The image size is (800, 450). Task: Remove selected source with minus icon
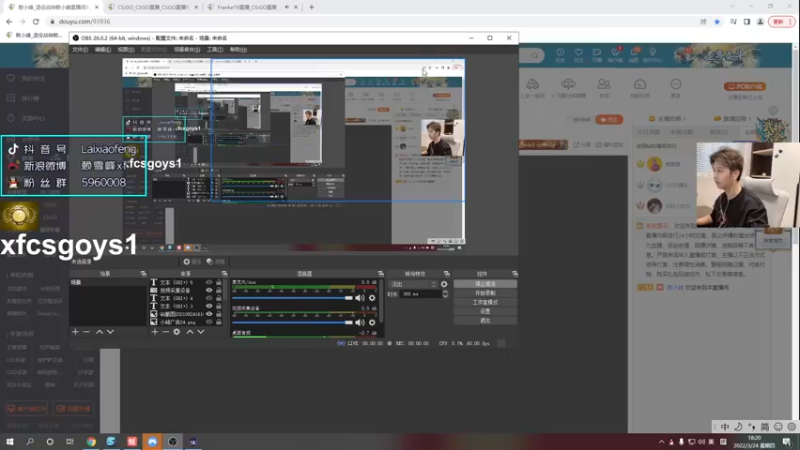(165, 332)
